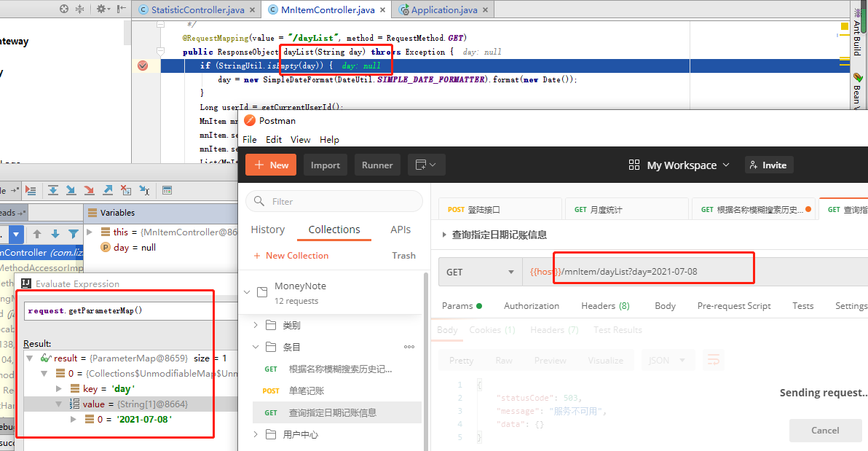Click the Drop Frame debugger icon
The height and width of the screenshot is (451, 868).
pos(127,189)
